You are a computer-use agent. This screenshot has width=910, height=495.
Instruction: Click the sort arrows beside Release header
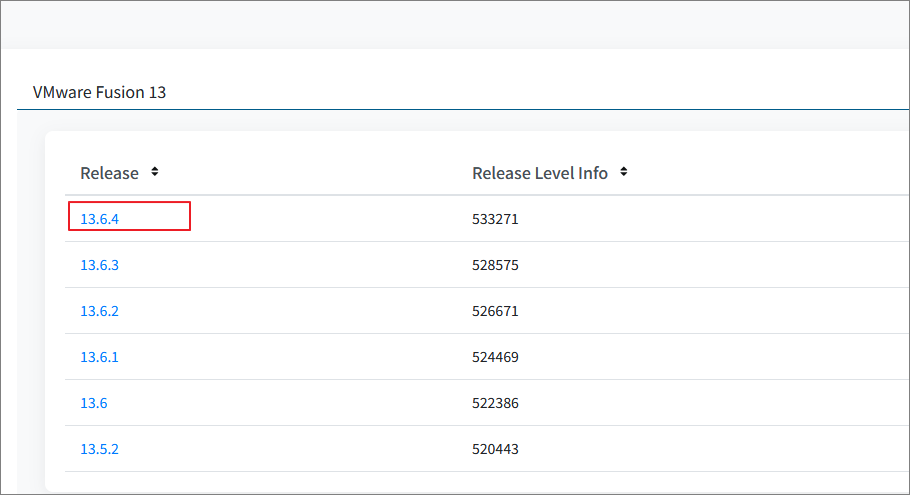click(155, 172)
